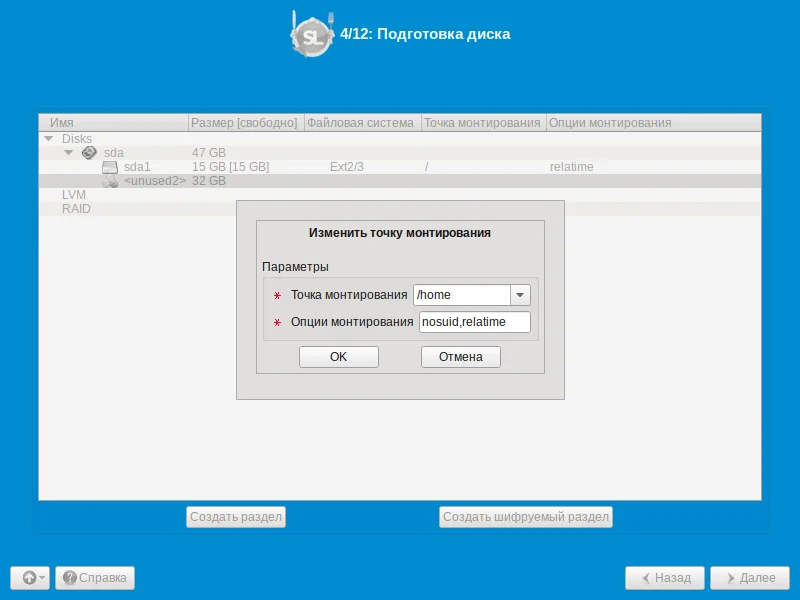Click the sda1 partition icon
This screenshot has width=800, height=600.
(x=110, y=167)
